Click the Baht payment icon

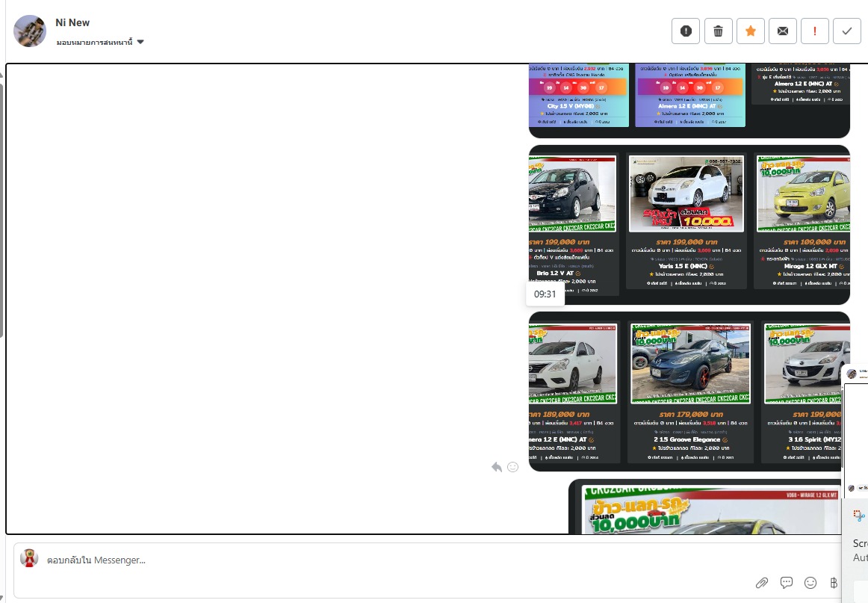click(834, 583)
